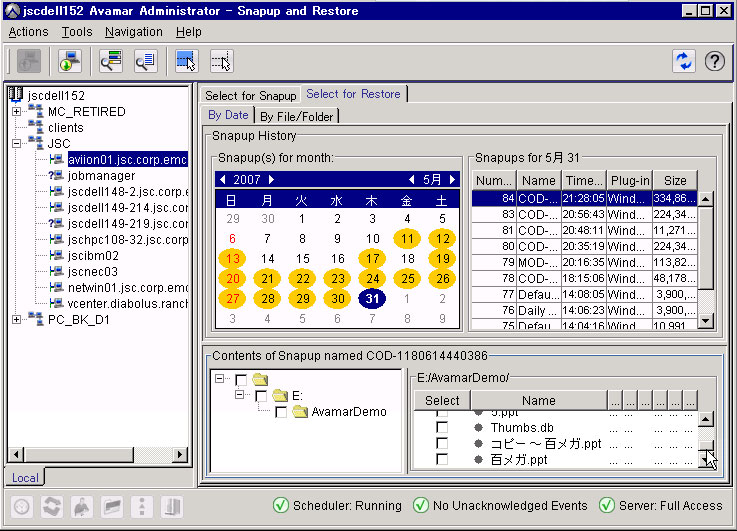The height and width of the screenshot is (531, 737).
Task: Click the By Date tab
Action: [228, 115]
